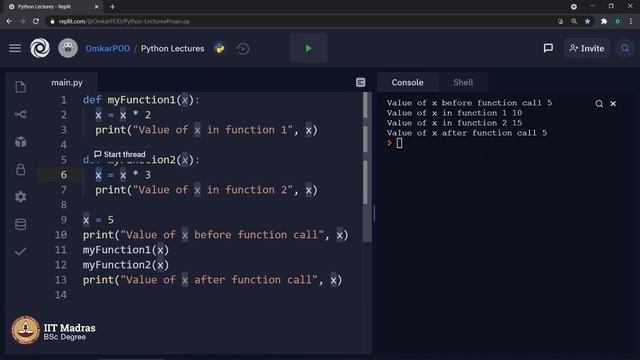Open the chat speech bubble icon
640x360 pixels.
click(548, 48)
